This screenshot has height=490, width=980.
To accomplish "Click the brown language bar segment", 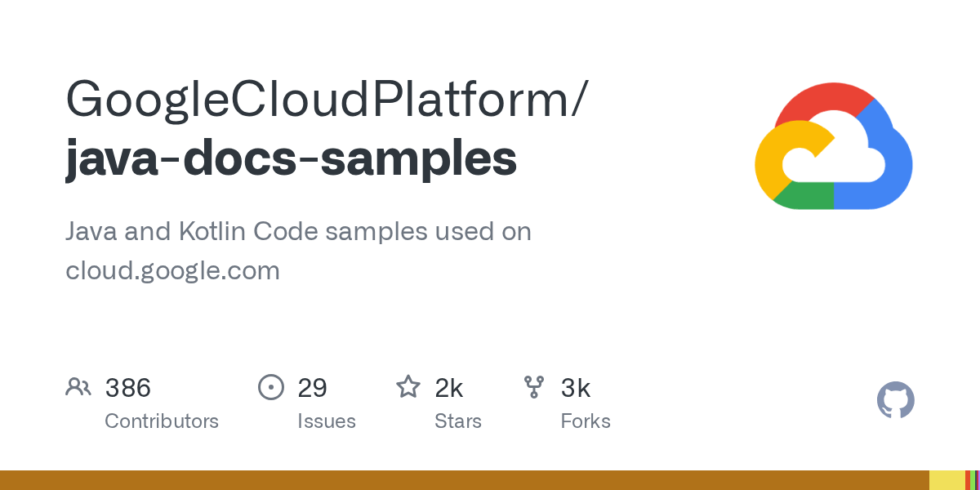I will 465,480.
